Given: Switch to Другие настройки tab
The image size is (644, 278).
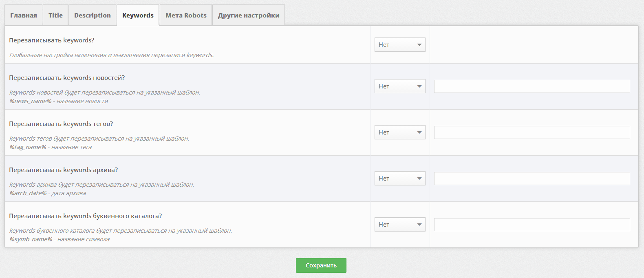Looking at the screenshot, I should click(x=249, y=15).
